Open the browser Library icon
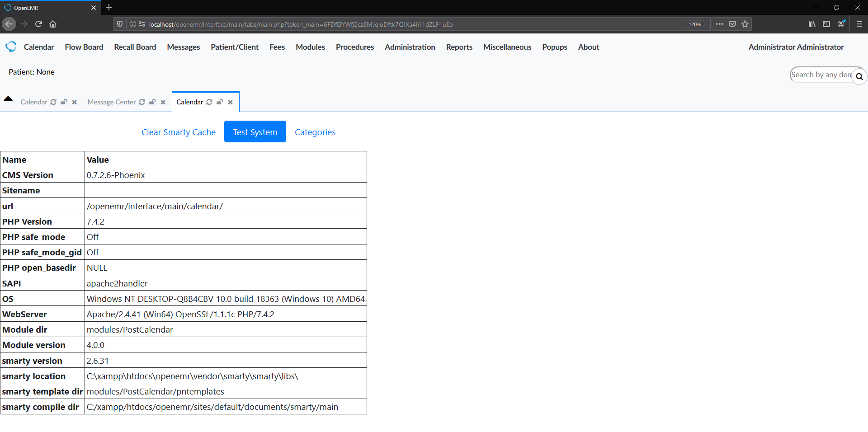This screenshot has height=432, width=868. (x=811, y=24)
